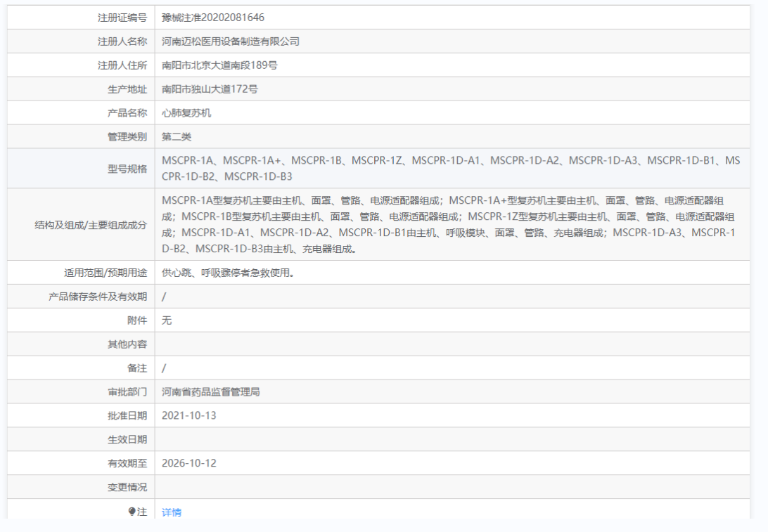Click the 备注 label
This screenshot has width=768, height=532.
tap(137, 368)
